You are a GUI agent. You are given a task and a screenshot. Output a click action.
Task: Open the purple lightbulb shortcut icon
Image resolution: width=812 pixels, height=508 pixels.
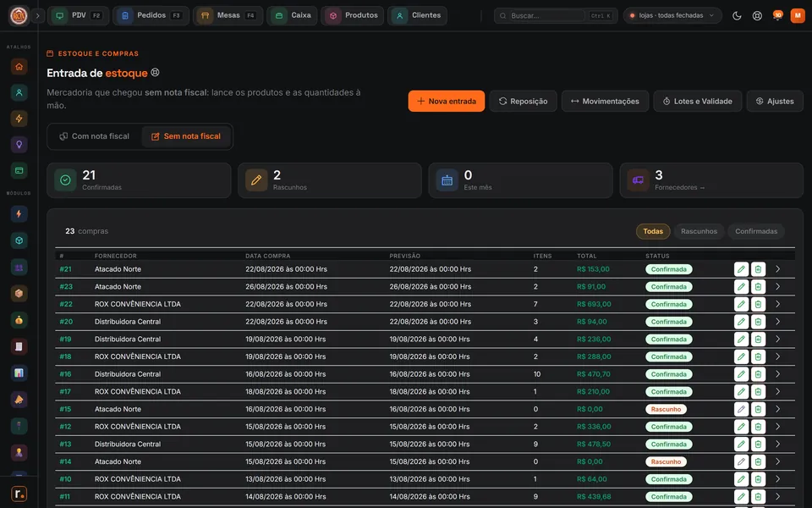pyautogui.click(x=19, y=144)
